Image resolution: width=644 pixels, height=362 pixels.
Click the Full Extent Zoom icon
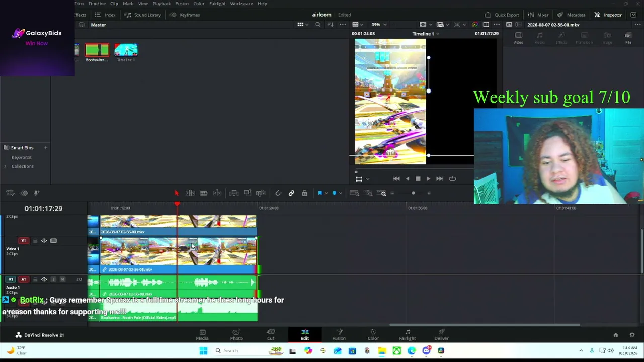pos(354,193)
